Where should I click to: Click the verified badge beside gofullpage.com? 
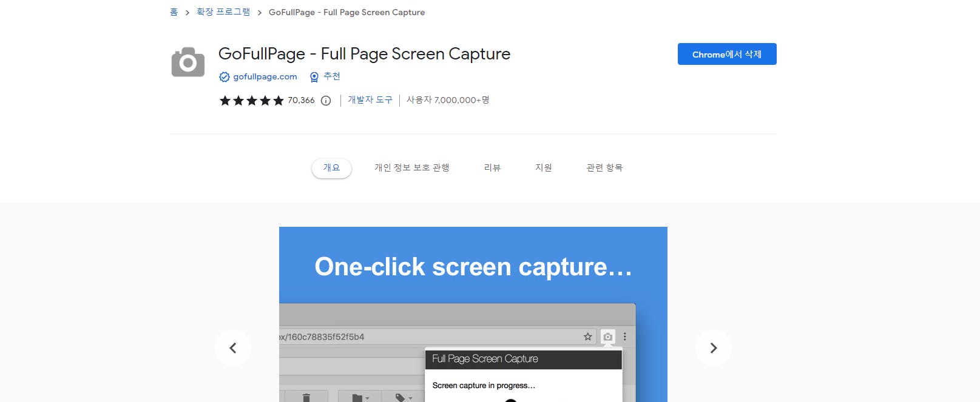pyautogui.click(x=225, y=77)
